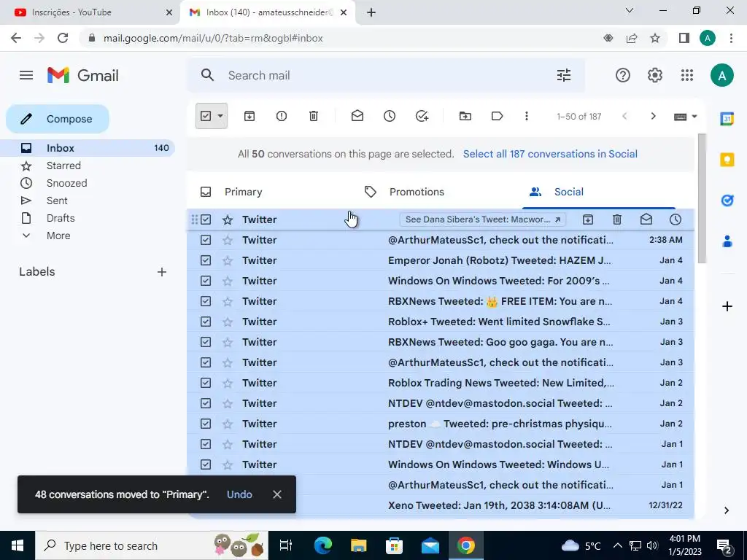Screen dimensions: 747x560
Task: Open Chrome tab search chevron
Action: (630, 10)
